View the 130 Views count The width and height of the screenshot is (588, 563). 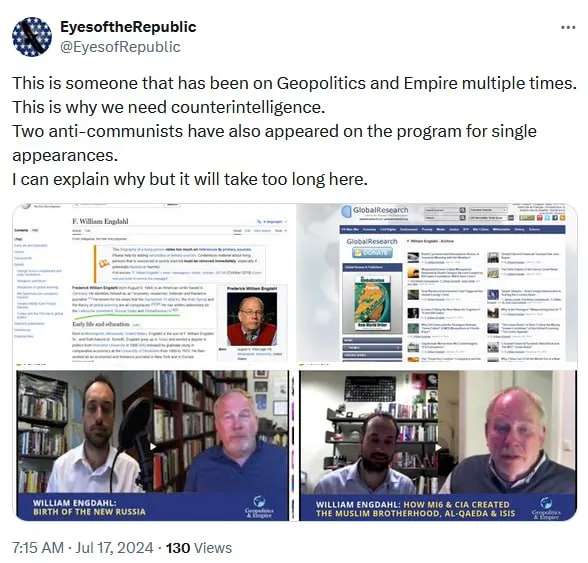coord(199,548)
